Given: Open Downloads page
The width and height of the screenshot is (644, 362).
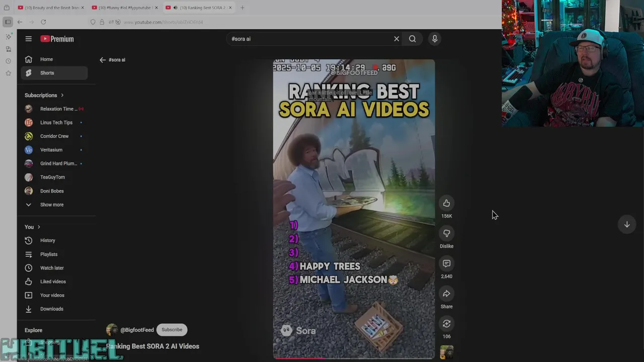Looking at the screenshot, I should pyautogui.click(x=54, y=309).
